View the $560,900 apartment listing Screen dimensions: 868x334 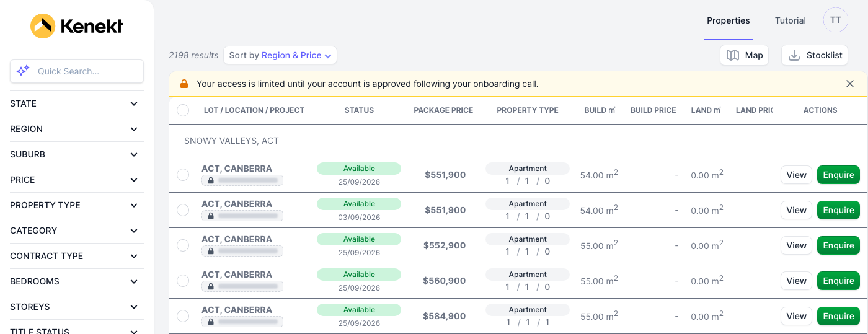pos(796,281)
